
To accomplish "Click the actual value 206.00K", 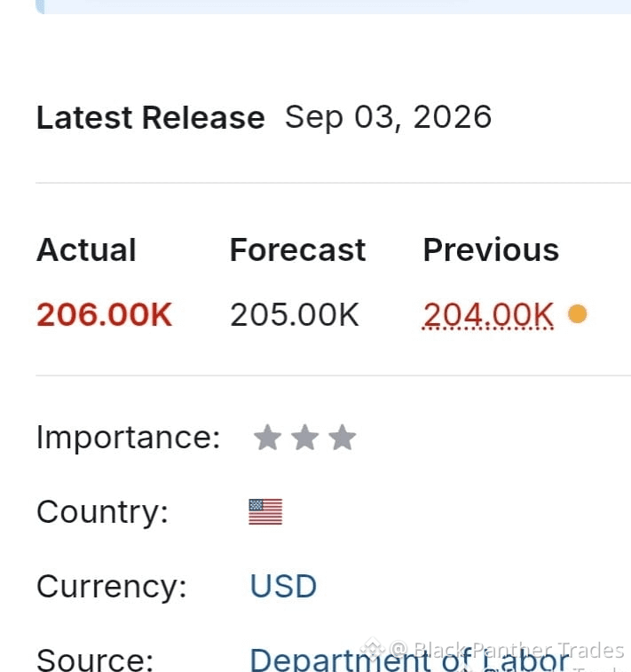I will click(x=104, y=314).
